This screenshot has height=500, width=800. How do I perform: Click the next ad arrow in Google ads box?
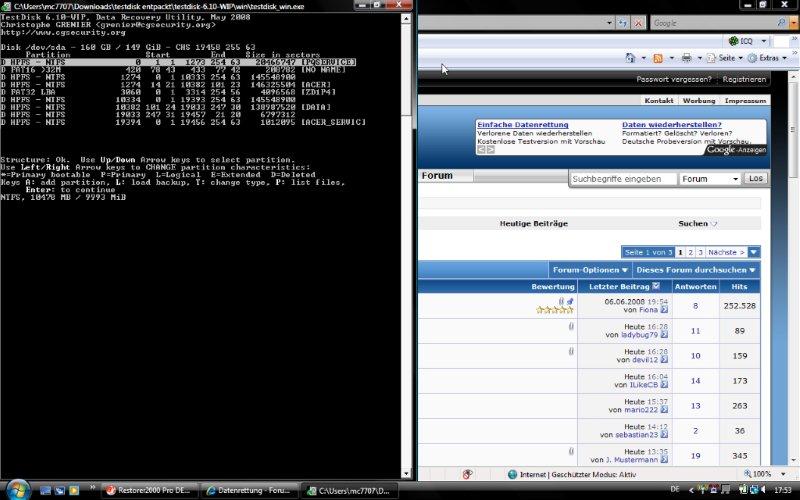490,149
